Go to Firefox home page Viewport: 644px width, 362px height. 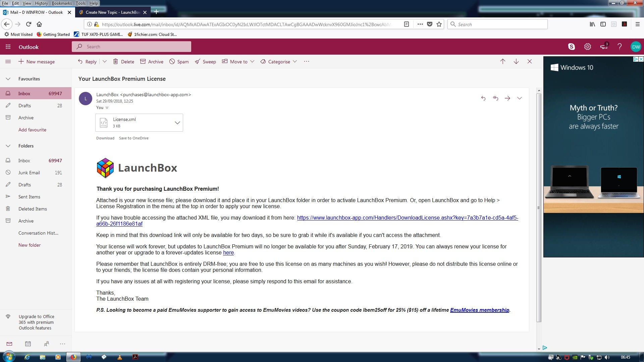click(x=39, y=24)
